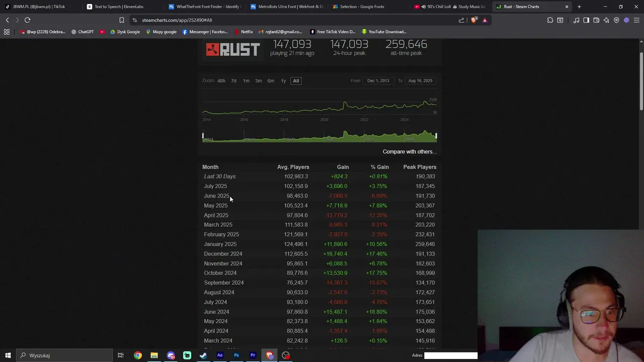Image resolution: width=644 pixels, height=362 pixels.
Task: Open Brave Shields lion icon
Action: tap(474, 20)
